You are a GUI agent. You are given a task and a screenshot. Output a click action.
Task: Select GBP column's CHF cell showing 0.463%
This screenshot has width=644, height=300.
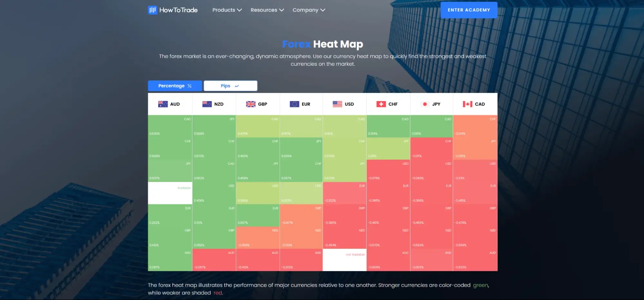click(258, 148)
